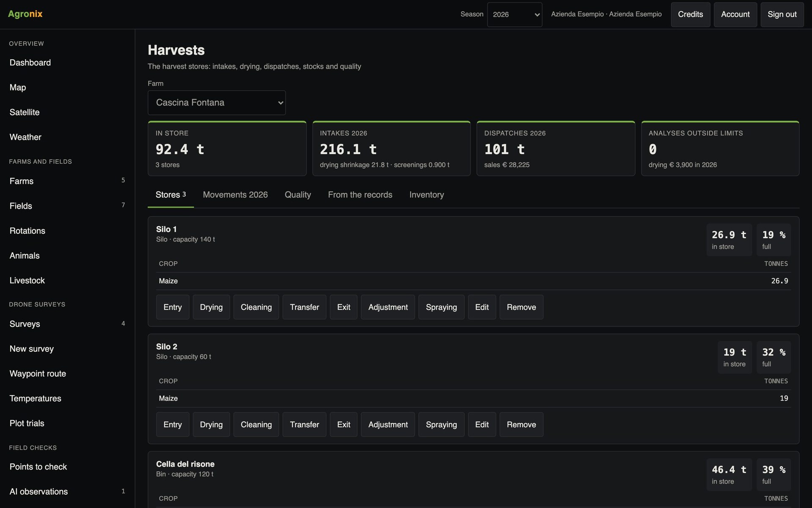Screen dimensions: 812x508
Task: Record an Exit from Silo 1
Action: [343, 307]
